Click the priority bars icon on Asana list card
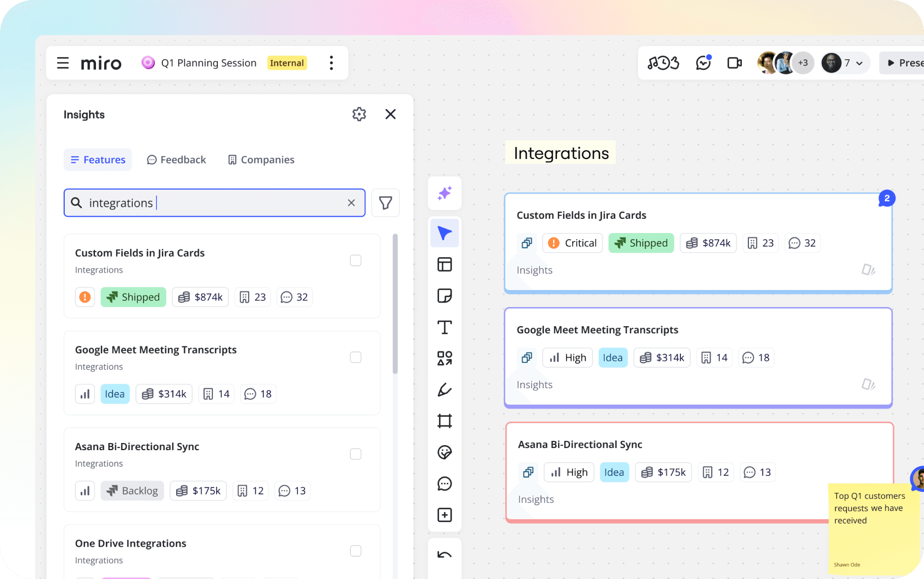 (85, 491)
